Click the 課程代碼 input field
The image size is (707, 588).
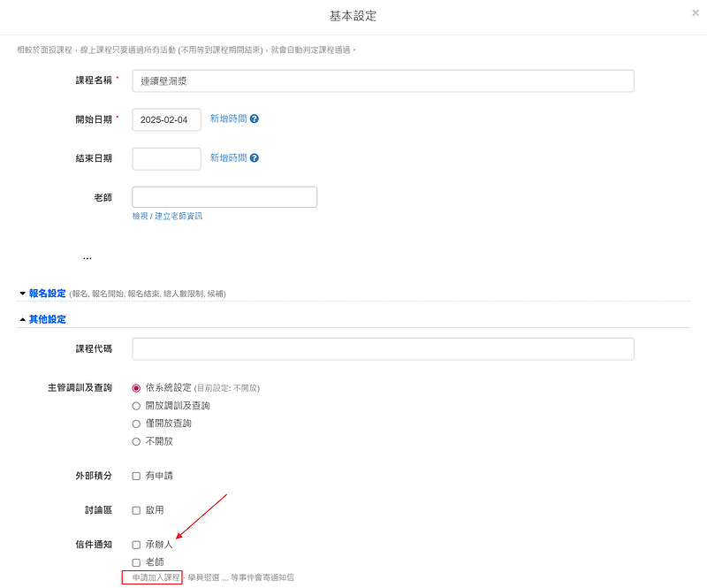tap(383, 349)
